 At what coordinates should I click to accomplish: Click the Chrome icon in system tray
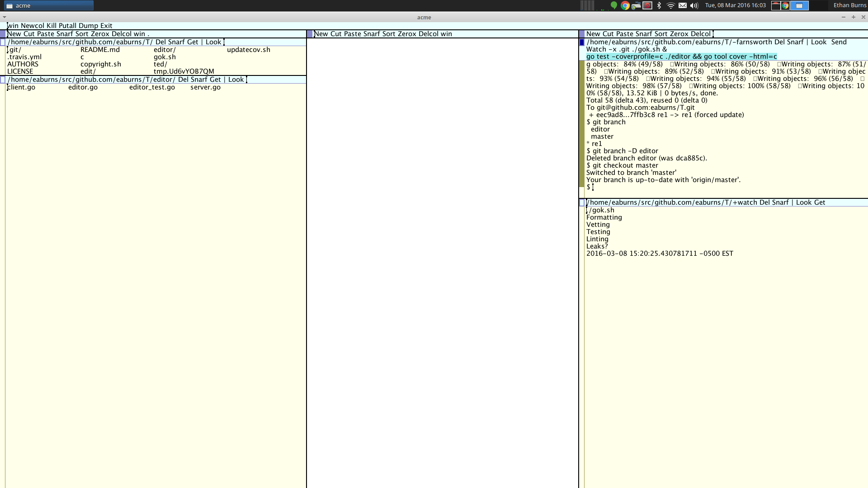pos(625,5)
